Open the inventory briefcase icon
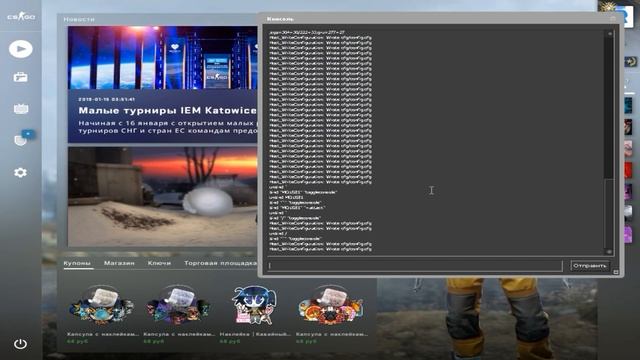The width and height of the screenshot is (640, 360). [x=20, y=77]
